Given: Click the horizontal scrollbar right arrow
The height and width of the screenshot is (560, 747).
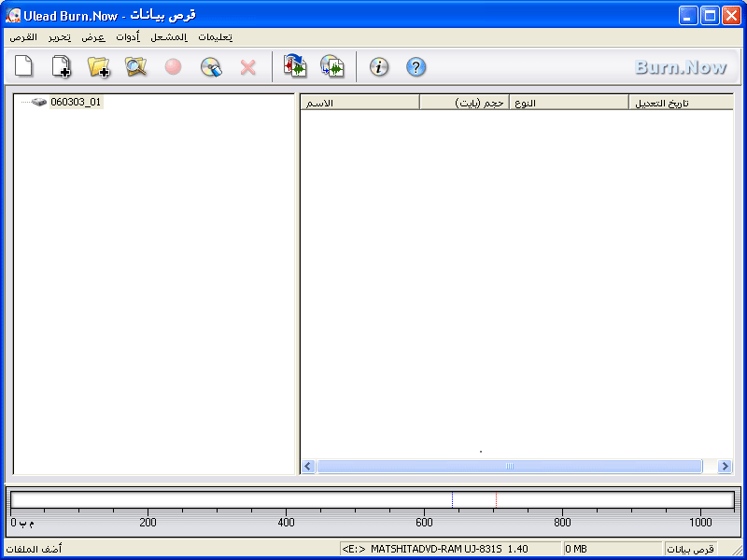Looking at the screenshot, I should [724, 466].
